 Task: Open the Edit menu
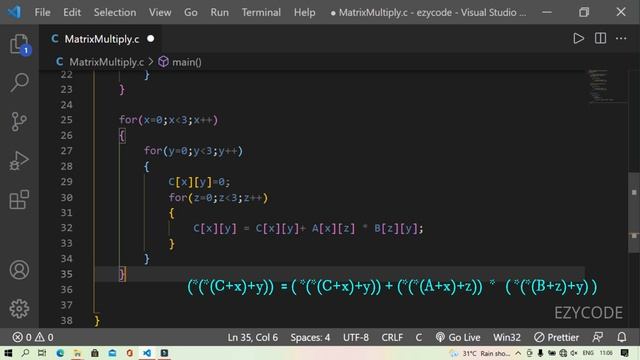[72, 12]
